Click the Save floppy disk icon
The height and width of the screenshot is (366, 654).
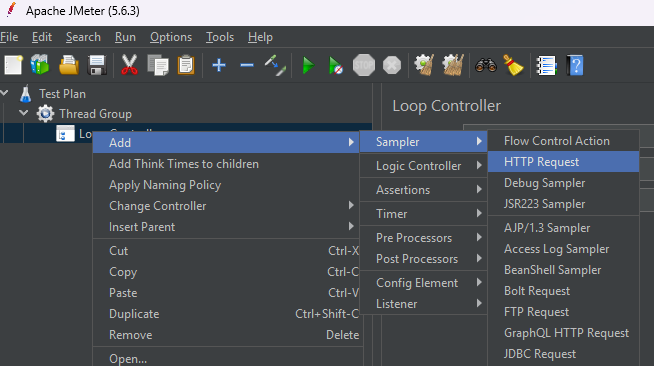97,65
